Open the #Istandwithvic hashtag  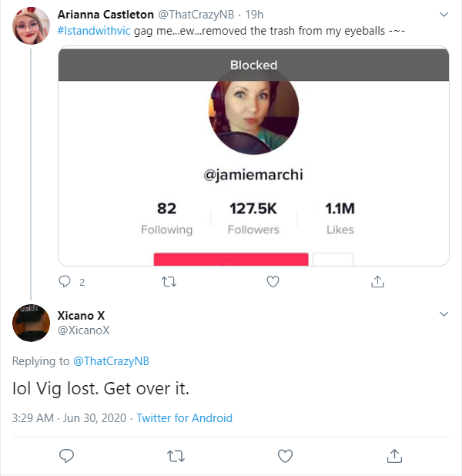point(94,31)
